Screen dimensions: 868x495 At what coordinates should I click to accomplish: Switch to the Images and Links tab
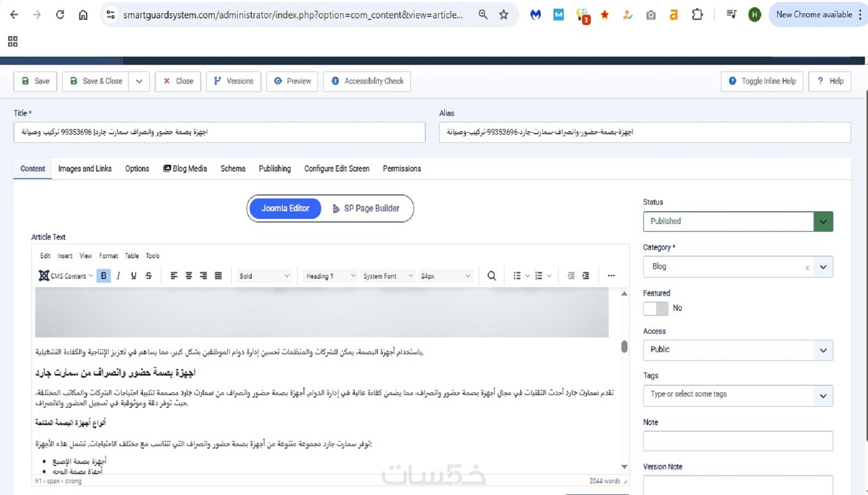[85, 168]
